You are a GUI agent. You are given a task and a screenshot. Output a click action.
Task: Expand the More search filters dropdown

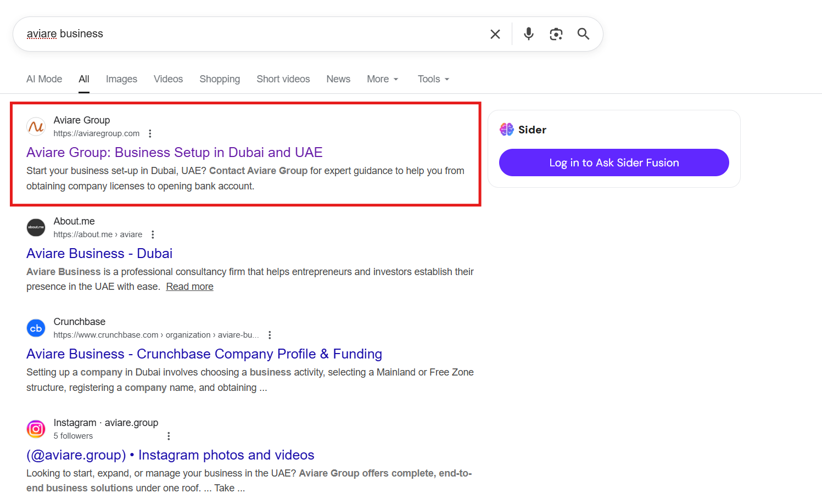382,79
